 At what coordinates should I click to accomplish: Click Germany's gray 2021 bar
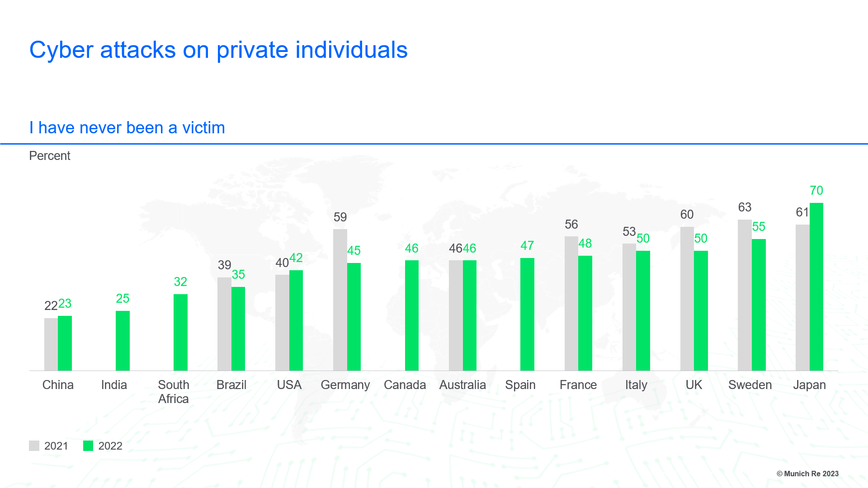340,300
